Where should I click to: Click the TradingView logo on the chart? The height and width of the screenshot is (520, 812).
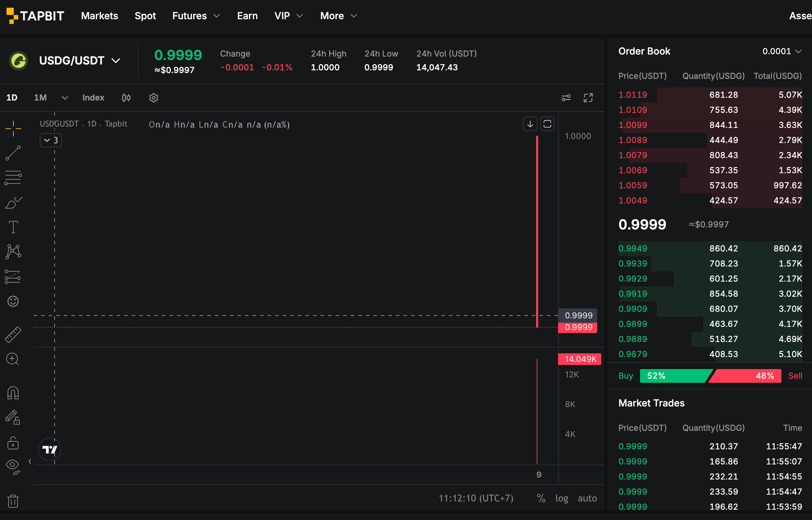[50, 449]
